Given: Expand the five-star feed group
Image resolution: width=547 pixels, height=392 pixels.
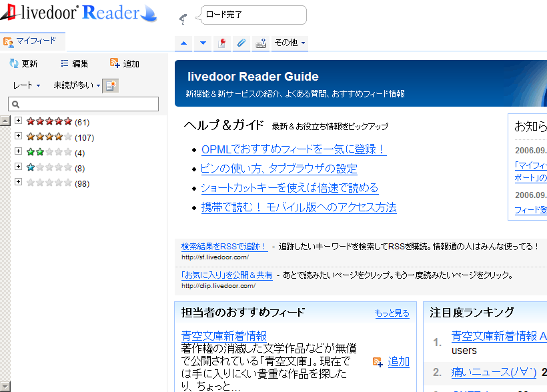Looking at the screenshot, I should tap(18, 121).
